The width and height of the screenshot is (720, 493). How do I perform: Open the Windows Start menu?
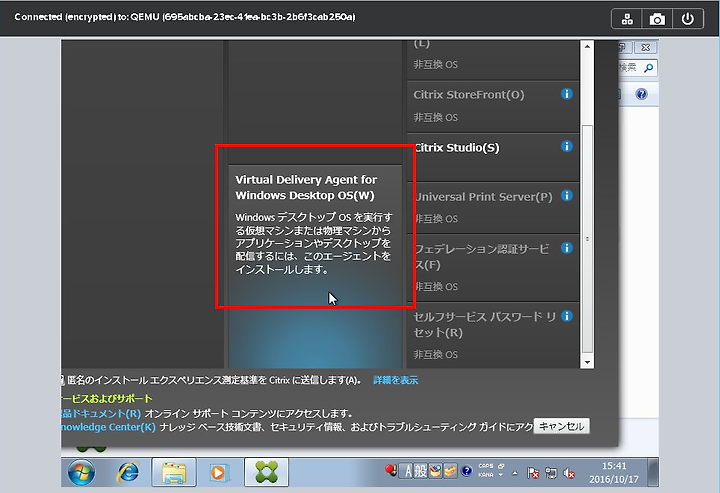pyautogui.click(x=81, y=472)
